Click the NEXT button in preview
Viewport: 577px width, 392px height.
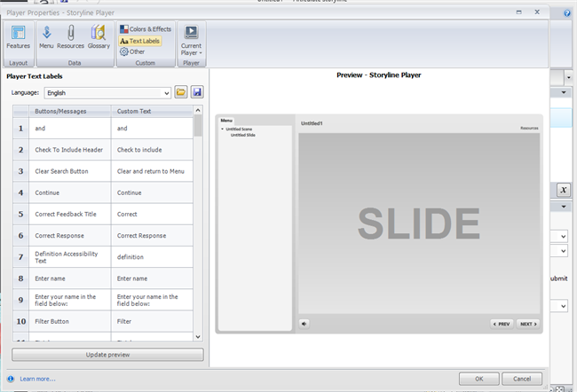tap(528, 324)
